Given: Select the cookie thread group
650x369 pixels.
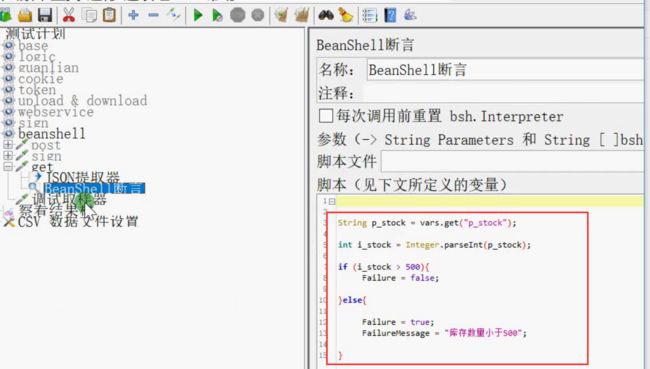Looking at the screenshot, I should click(41, 79).
